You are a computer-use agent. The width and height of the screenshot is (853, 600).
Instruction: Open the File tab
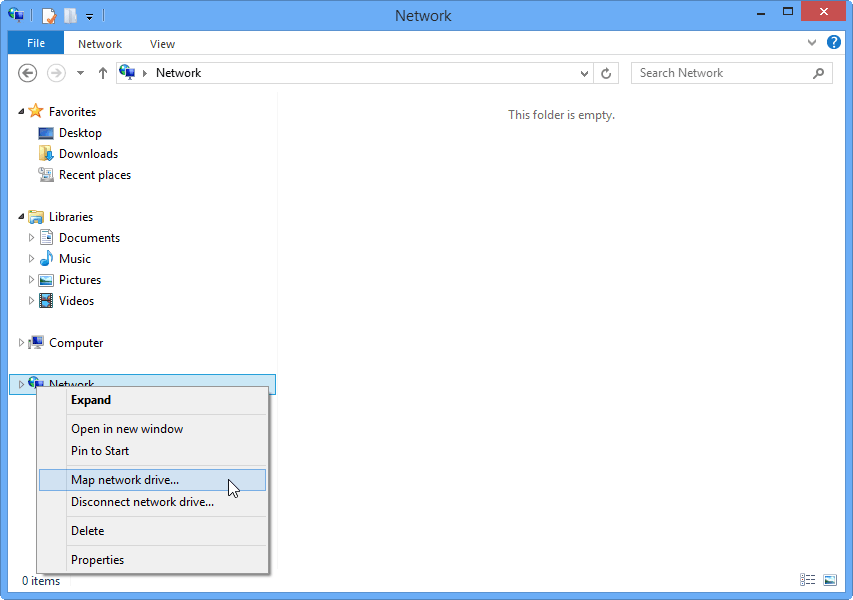point(36,43)
